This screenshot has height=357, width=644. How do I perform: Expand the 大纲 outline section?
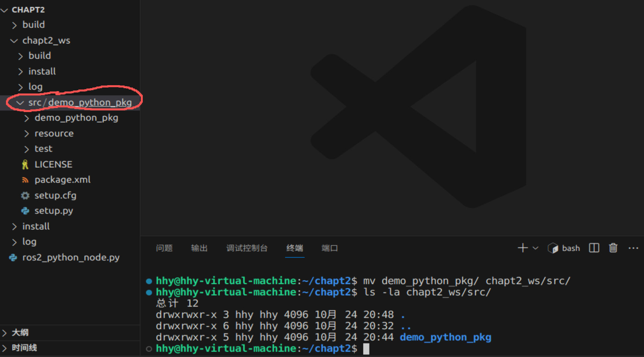(x=4, y=332)
